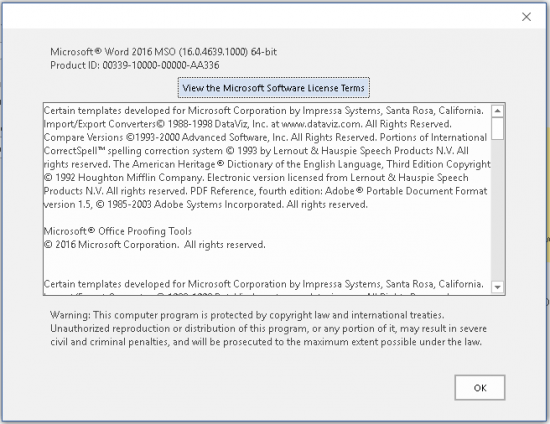This screenshot has width=550, height=424.
Task: Click the scrollbar thumb in credits box
Action: point(497,129)
